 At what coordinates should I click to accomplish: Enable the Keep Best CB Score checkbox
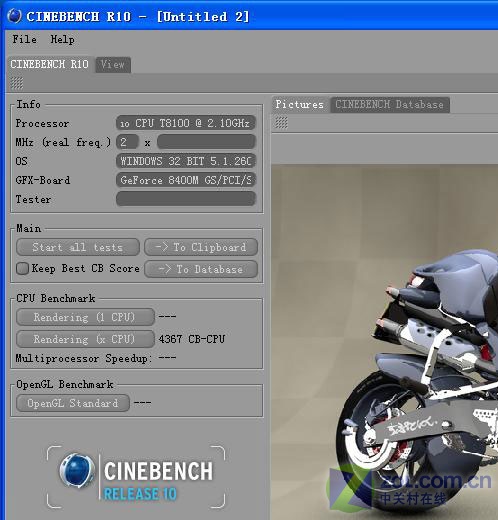coord(22,268)
